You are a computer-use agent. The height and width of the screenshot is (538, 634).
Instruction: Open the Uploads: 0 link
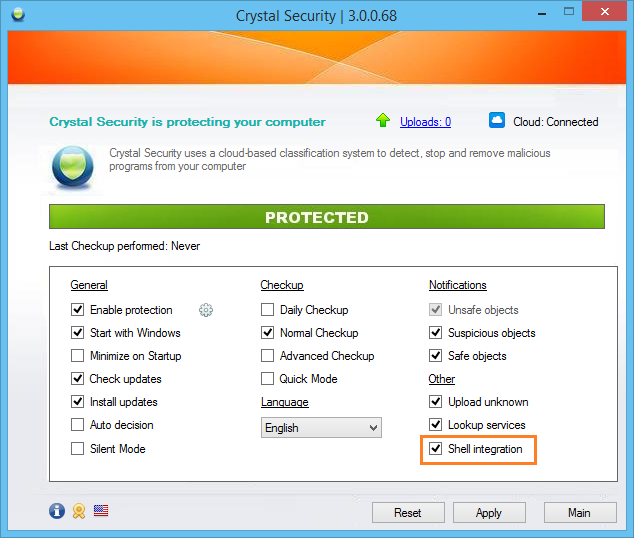pyautogui.click(x=425, y=122)
